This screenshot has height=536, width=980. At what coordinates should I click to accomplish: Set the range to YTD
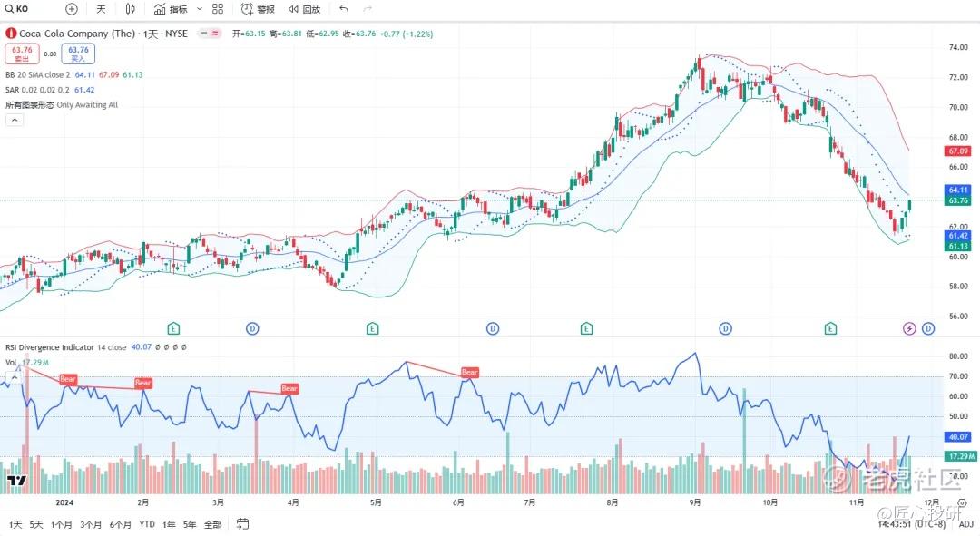pos(147,525)
